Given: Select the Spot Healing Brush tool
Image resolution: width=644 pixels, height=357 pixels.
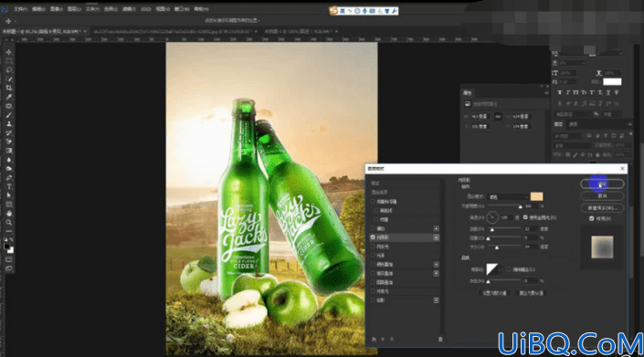Looking at the screenshot, I should tap(8, 106).
